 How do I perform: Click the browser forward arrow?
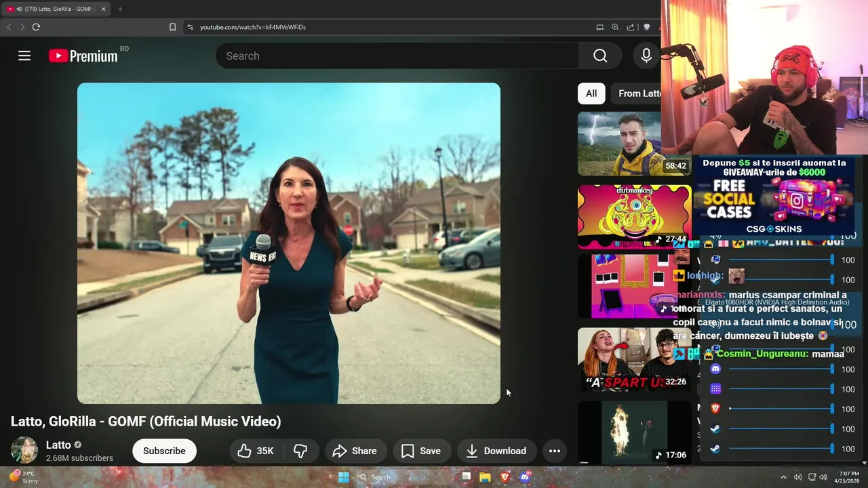click(22, 27)
